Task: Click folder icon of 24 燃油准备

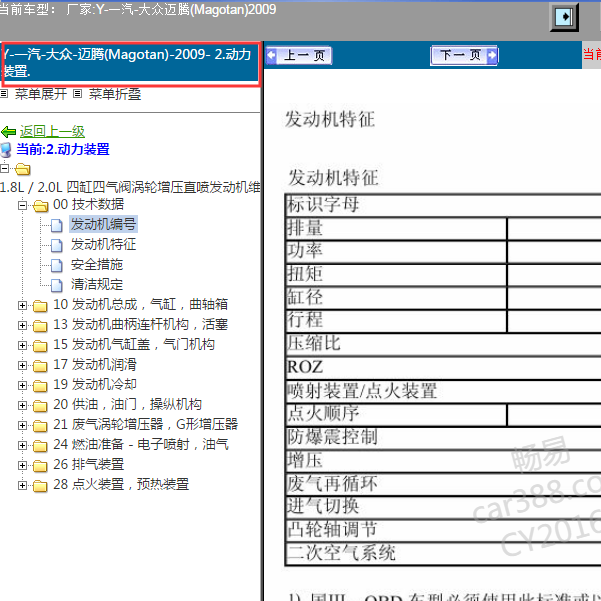Action: (40, 446)
